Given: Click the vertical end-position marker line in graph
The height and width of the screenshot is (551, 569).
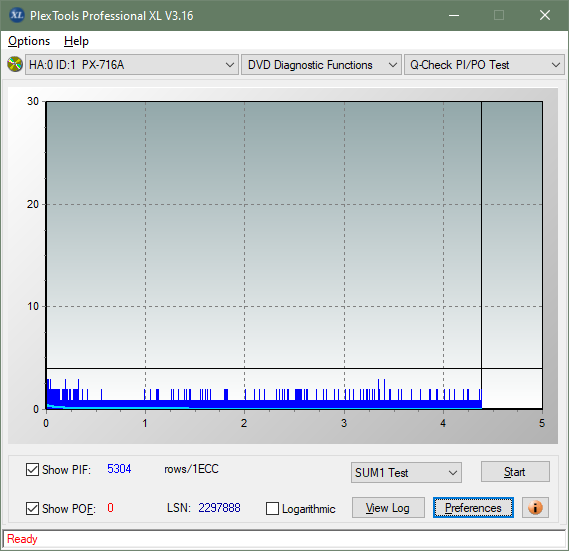Looking at the screenshot, I should (482, 254).
